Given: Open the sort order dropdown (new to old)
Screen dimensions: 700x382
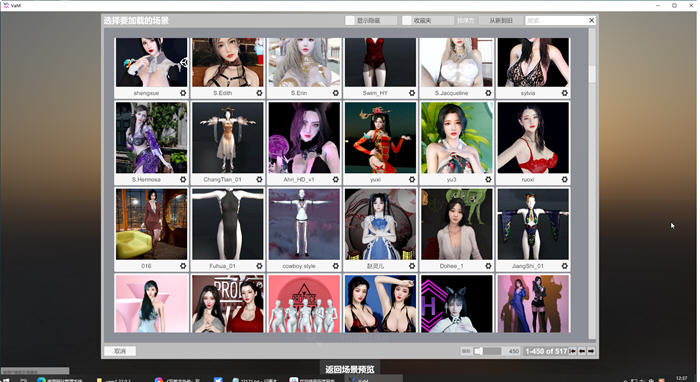Looking at the screenshot, I should (500, 21).
